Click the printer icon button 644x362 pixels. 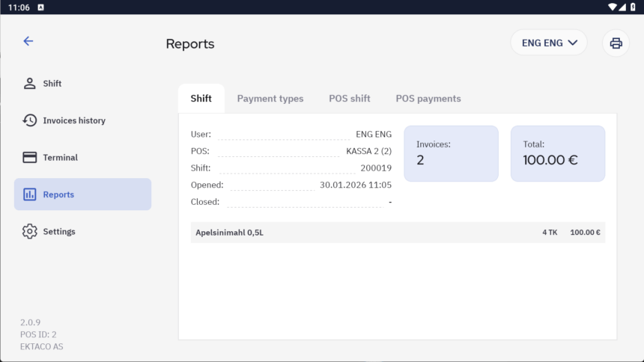[616, 43]
